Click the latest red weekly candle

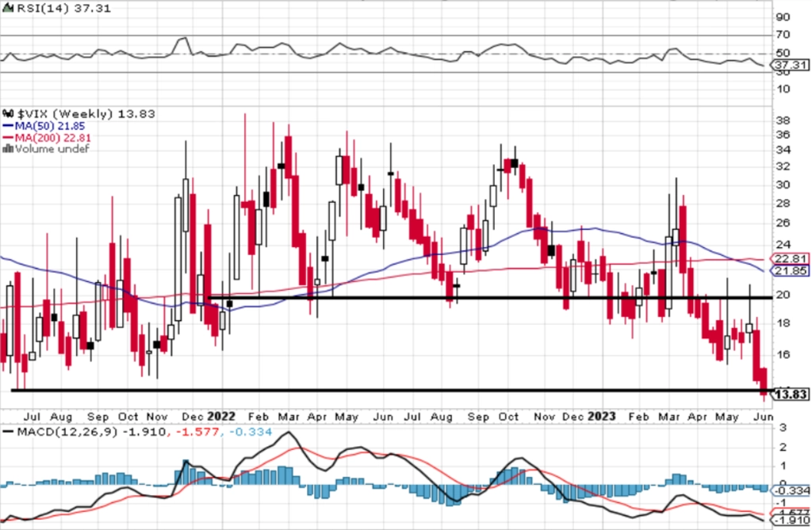click(x=764, y=383)
